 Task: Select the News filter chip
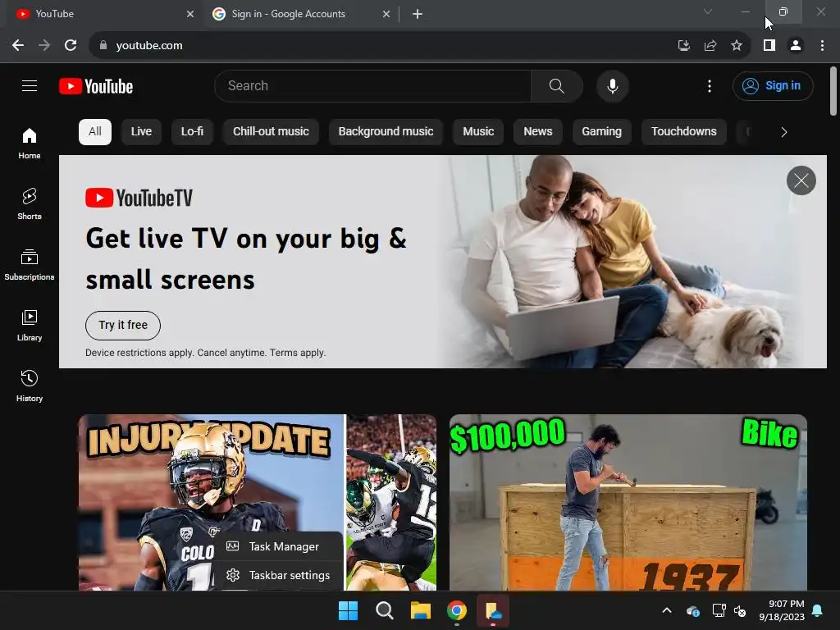click(x=538, y=132)
